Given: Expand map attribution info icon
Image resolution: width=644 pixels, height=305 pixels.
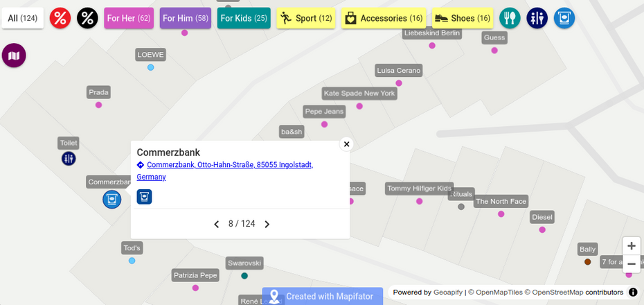Looking at the screenshot, I should (633, 293).
